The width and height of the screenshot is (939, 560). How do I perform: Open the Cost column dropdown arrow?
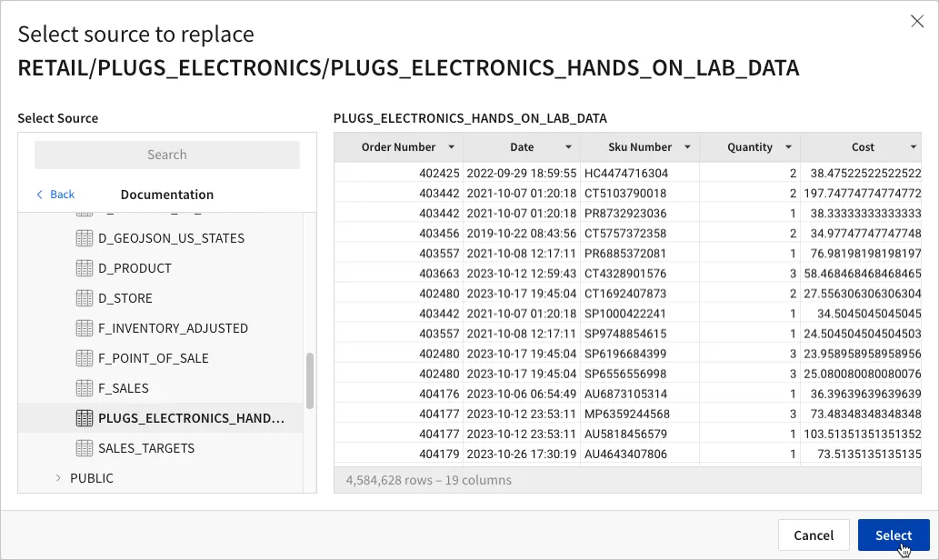tap(914, 147)
